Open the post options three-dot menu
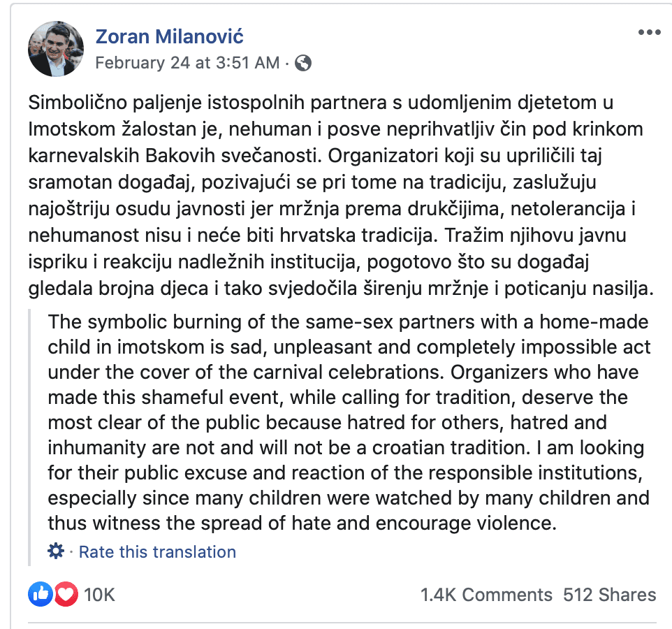Image resolution: width=672 pixels, height=629 pixels. click(649, 33)
